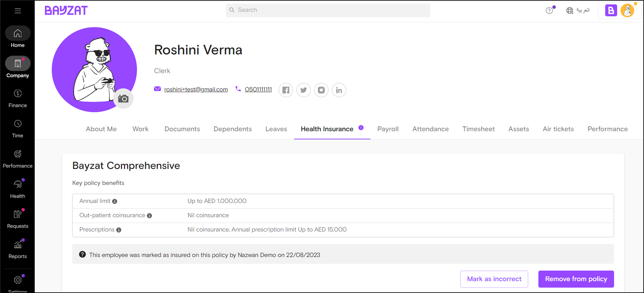Open the roshini+test@gmail.com email link
The width and height of the screenshot is (644, 293).
tap(196, 90)
